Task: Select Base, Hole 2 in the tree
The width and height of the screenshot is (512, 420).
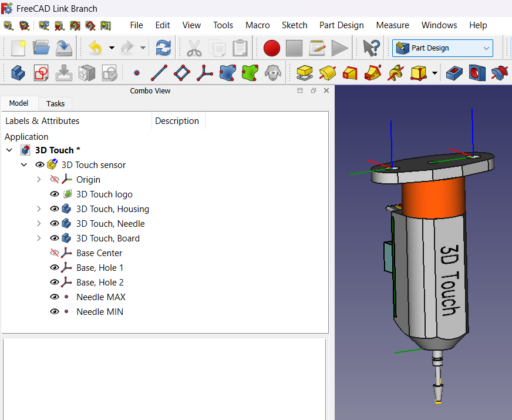Action: tap(100, 282)
